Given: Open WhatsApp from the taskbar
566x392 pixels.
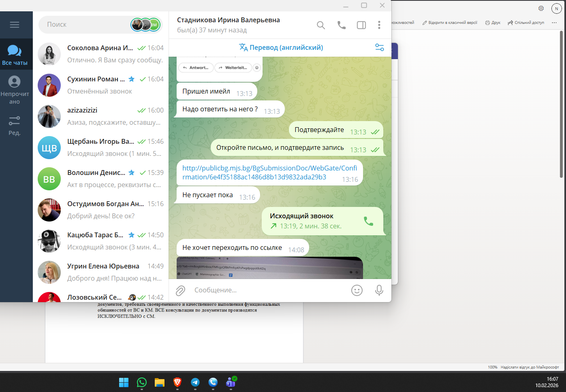Looking at the screenshot, I should (142, 382).
